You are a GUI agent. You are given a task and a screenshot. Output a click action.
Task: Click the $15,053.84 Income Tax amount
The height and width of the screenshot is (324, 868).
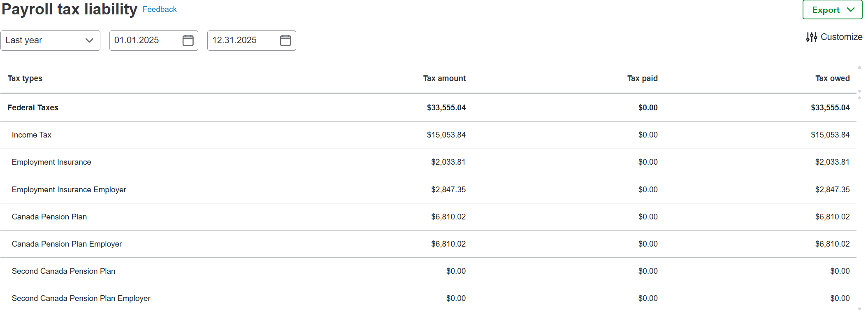pyautogui.click(x=446, y=135)
